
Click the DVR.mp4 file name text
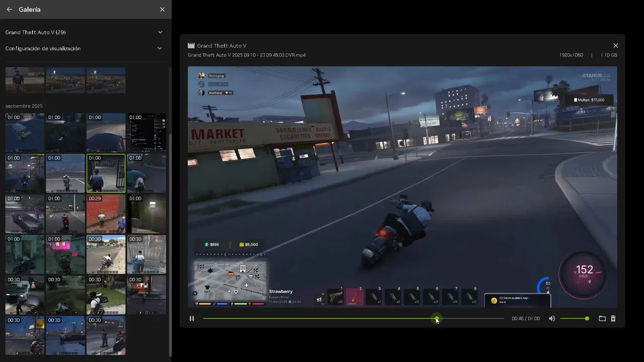pos(247,55)
